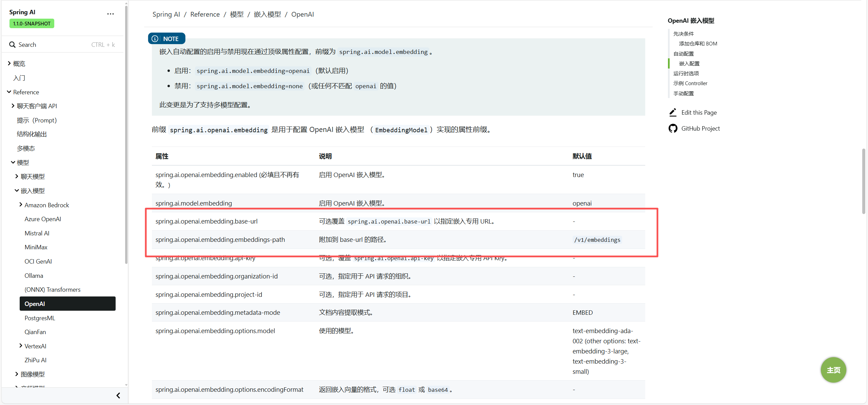Click the NOTE info circle icon
This screenshot has width=868, height=405.
tap(155, 39)
